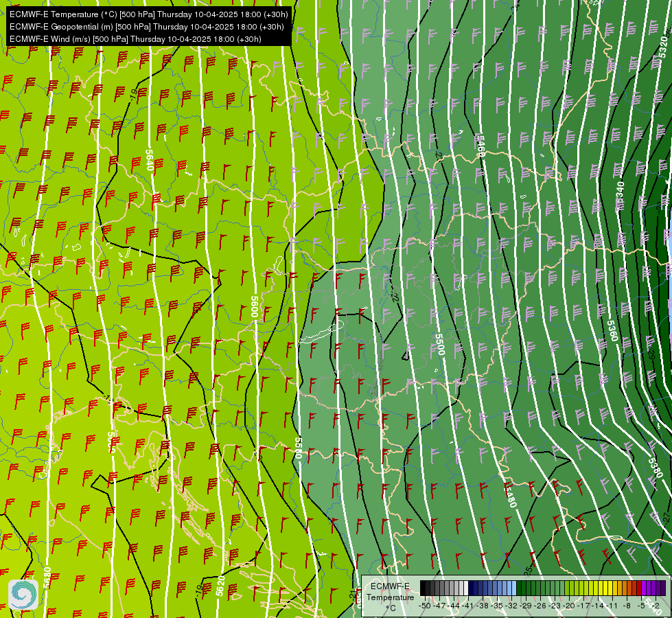Click the -38 tick label in legend
This screenshot has width=672, height=618.
pyautogui.click(x=482, y=606)
